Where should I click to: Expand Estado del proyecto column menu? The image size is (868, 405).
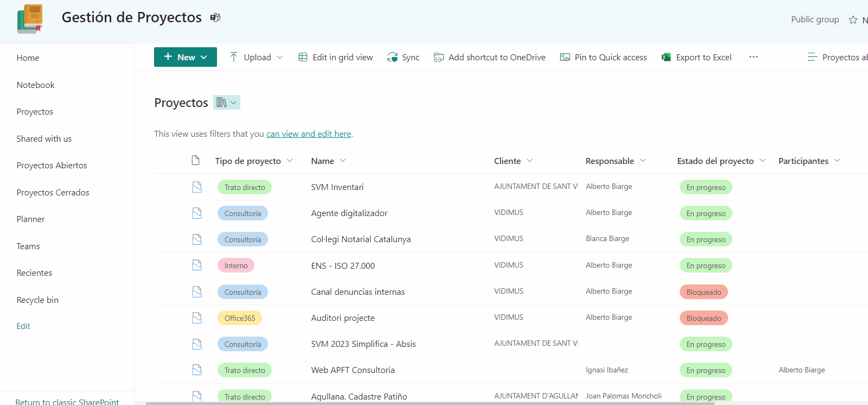point(763,161)
